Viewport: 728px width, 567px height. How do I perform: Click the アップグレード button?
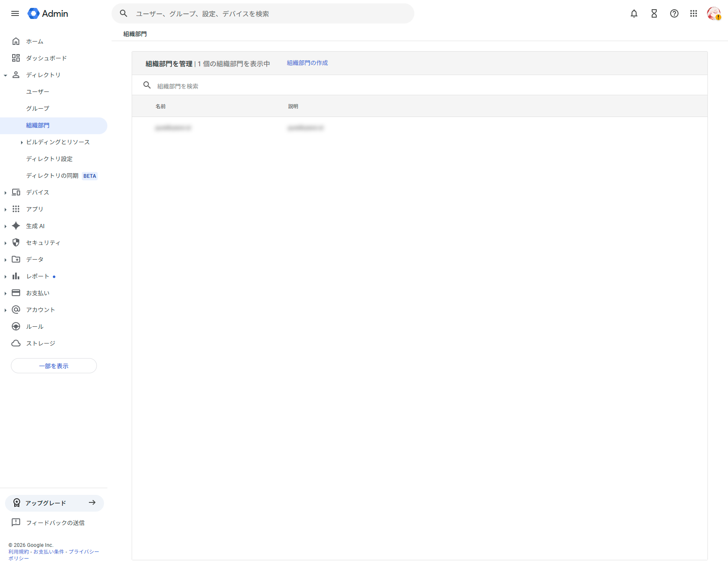coord(55,503)
